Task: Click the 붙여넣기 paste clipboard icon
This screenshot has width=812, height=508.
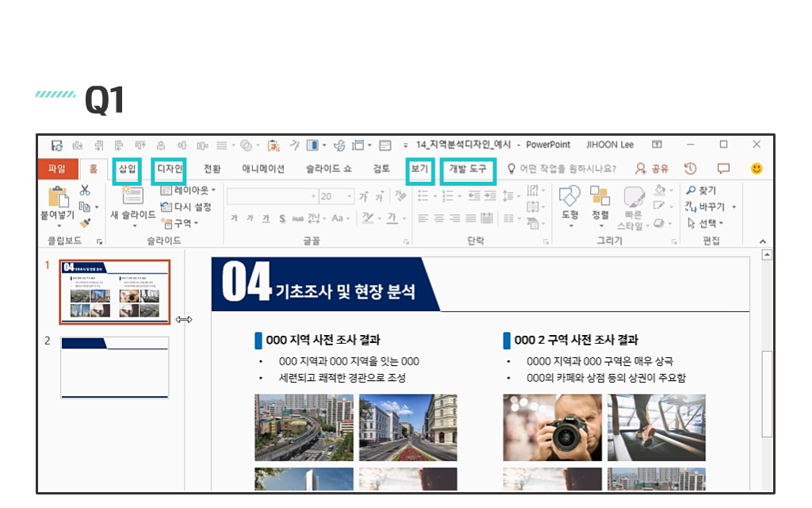Action: [58, 197]
